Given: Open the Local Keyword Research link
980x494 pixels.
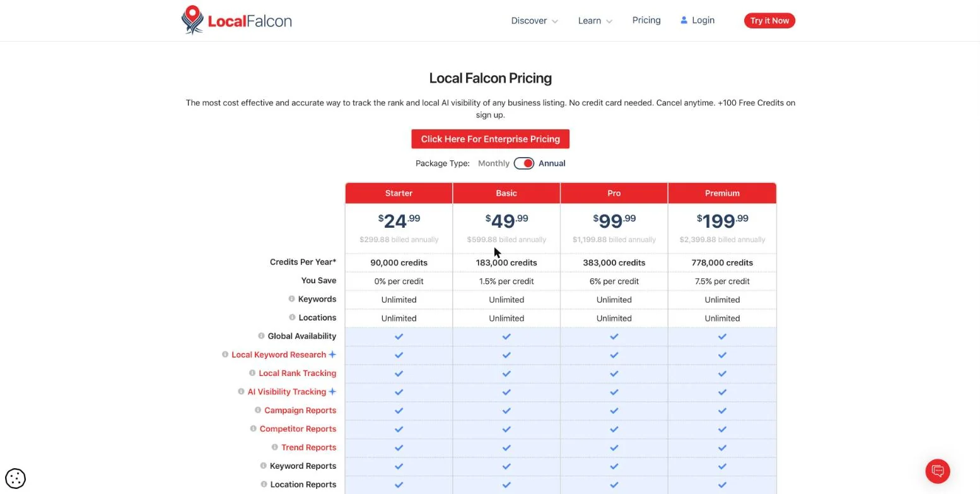Looking at the screenshot, I should [x=279, y=355].
